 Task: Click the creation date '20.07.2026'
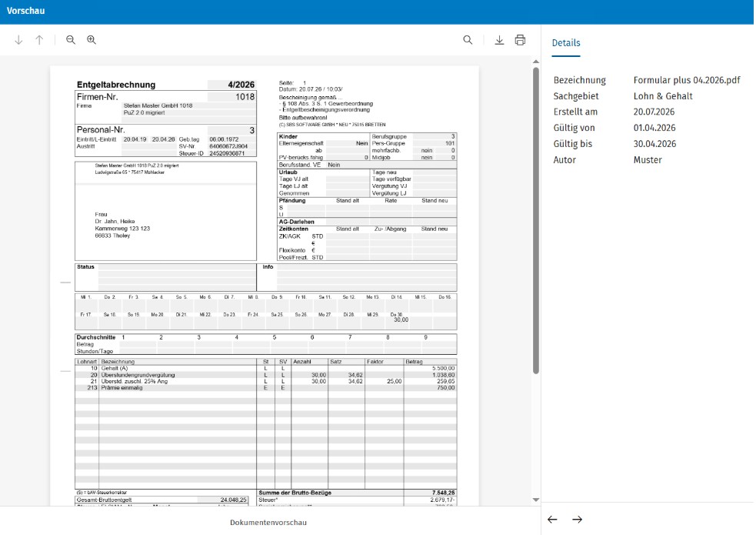(x=654, y=112)
